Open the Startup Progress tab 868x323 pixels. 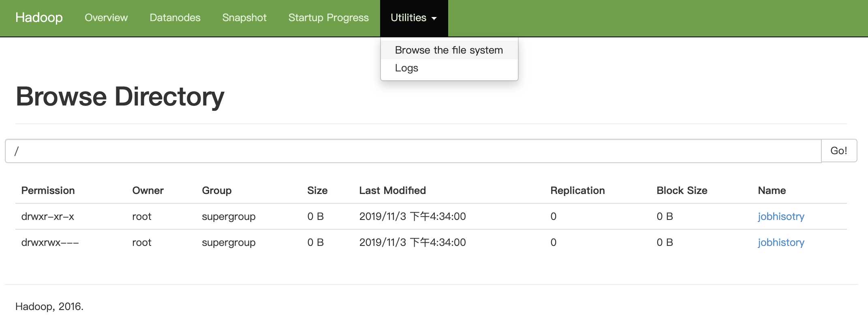[x=329, y=18]
